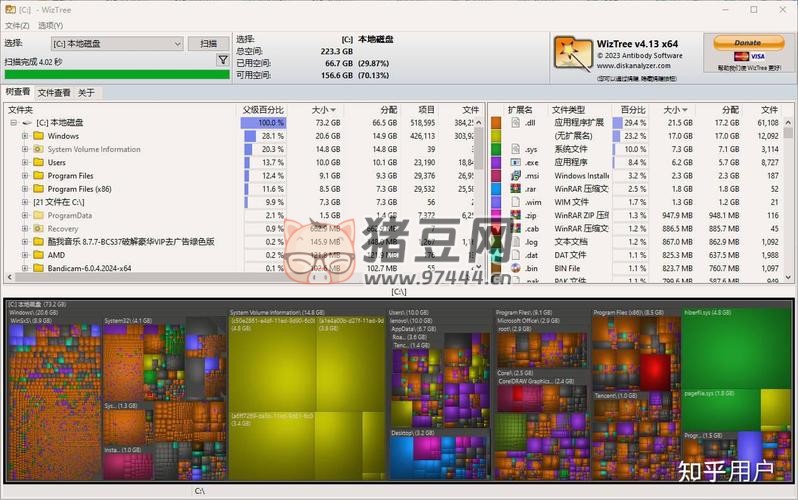This screenshot has width=798, height=500.
Task: Switch to the 关于 tab
Action: pos(86,93)
